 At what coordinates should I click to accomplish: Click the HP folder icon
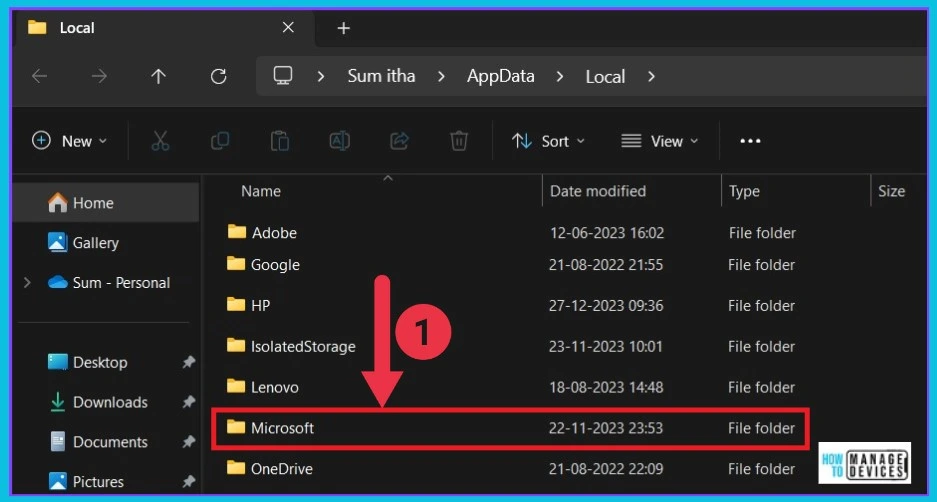(237, 305)
